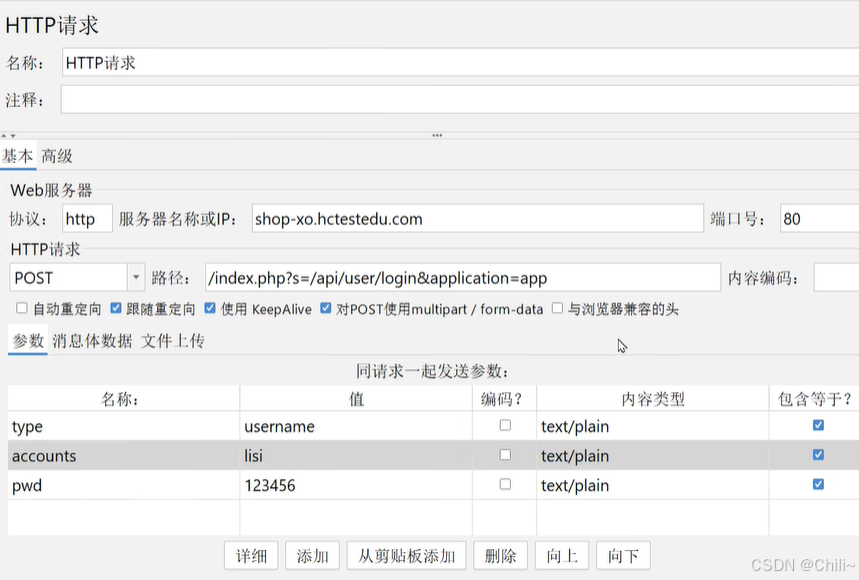
Task: Click the panel collapse arrows below 注释
Action: [8, 135]
